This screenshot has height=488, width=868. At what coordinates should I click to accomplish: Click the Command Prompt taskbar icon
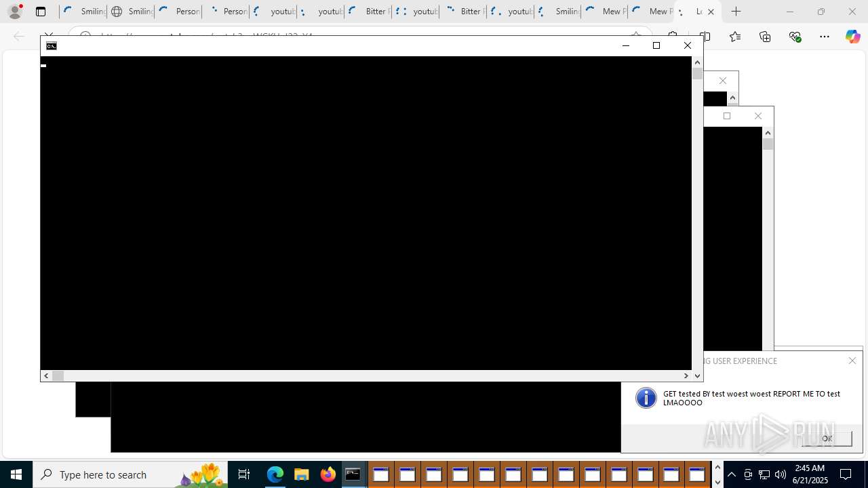click(353, 474)
